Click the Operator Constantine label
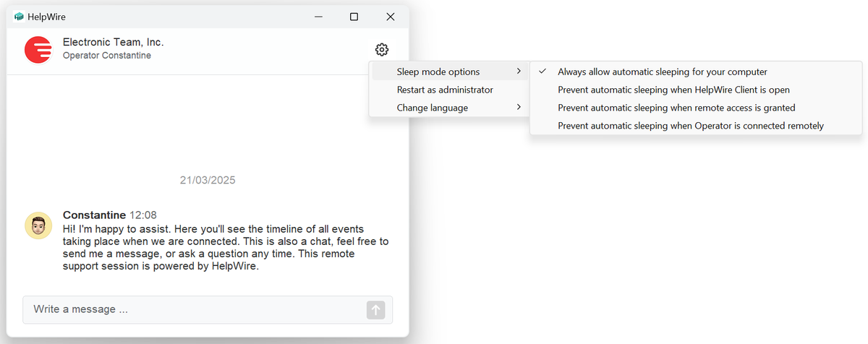This screenshot has height=344, width=868. (107, 56)
